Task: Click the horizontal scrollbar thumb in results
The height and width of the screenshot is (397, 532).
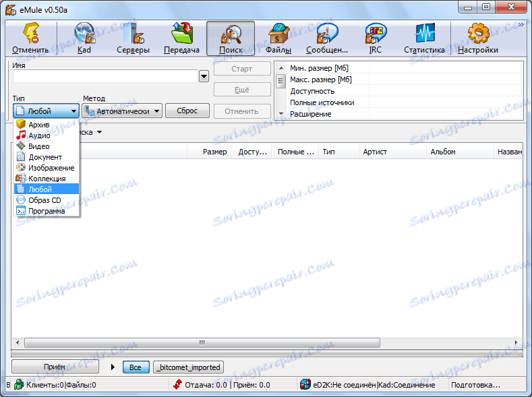Action: pyautogui.click(x=202, y=342)
